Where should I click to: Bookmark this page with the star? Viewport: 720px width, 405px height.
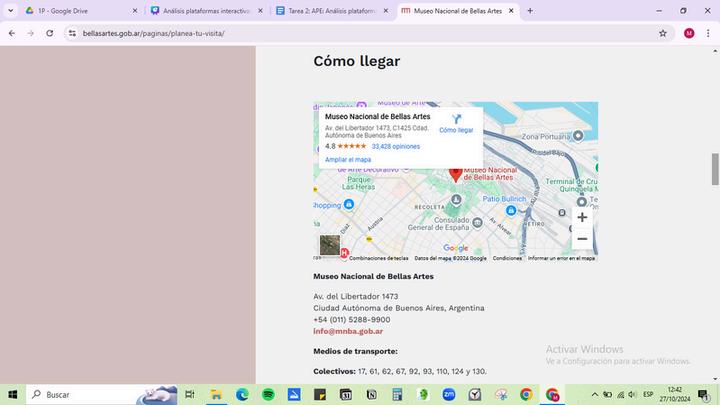click(x=663, y=33)
